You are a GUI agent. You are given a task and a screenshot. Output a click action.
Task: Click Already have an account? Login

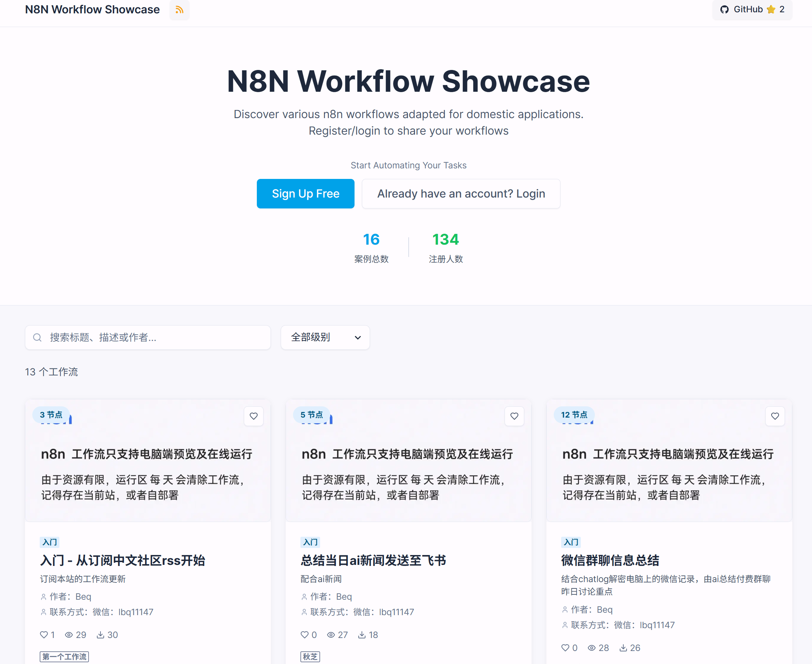coord(461,194)
